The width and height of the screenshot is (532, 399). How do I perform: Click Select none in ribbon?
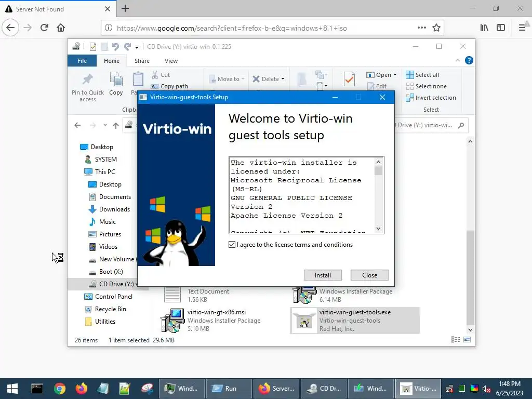tap(426, 86)
